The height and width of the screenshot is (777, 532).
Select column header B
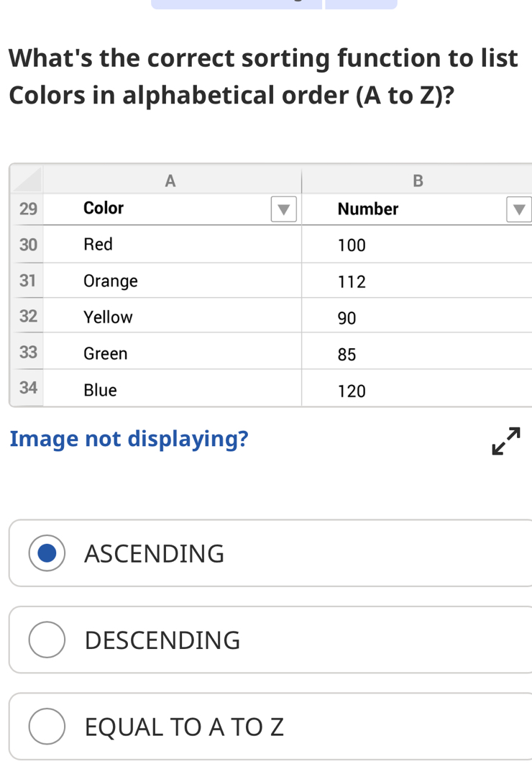pos(418,181)
